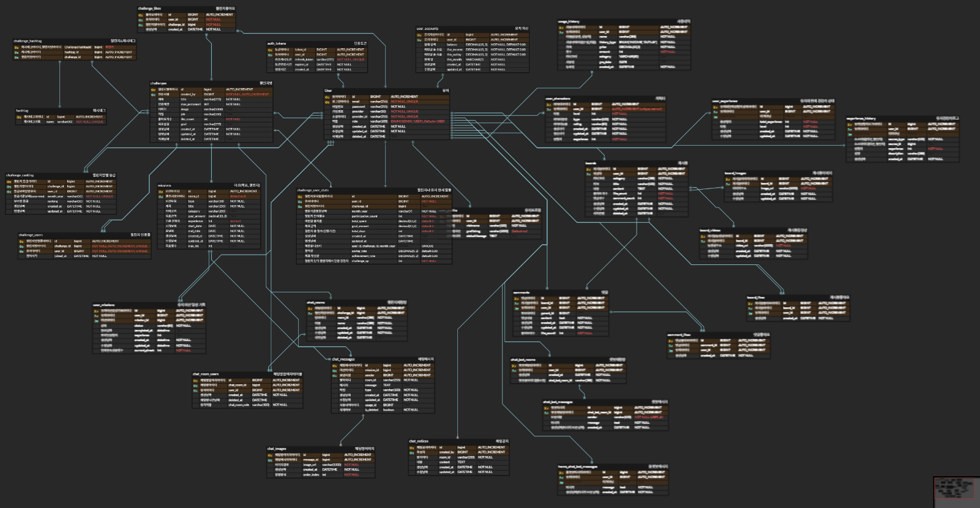Select the chat_images table header
This screenshot has width=980, height=508.
(x=321, y=449)
